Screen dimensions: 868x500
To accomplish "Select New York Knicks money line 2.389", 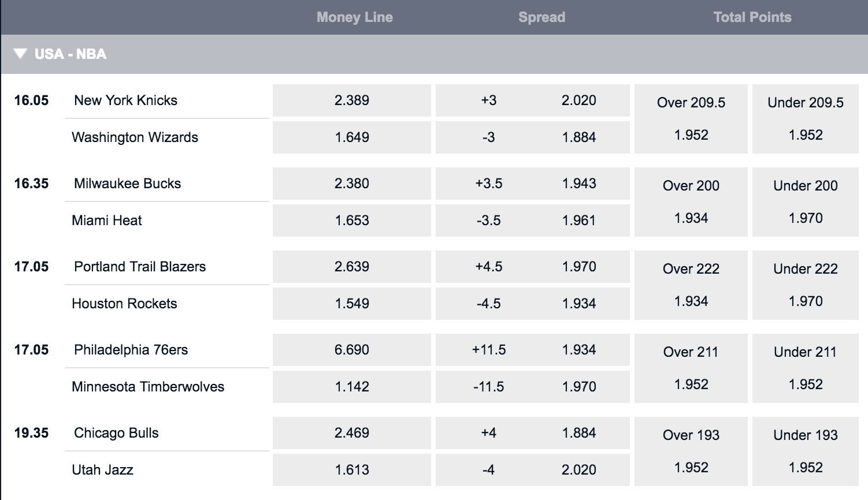I will pyautogui.click(x=352, y=100).
